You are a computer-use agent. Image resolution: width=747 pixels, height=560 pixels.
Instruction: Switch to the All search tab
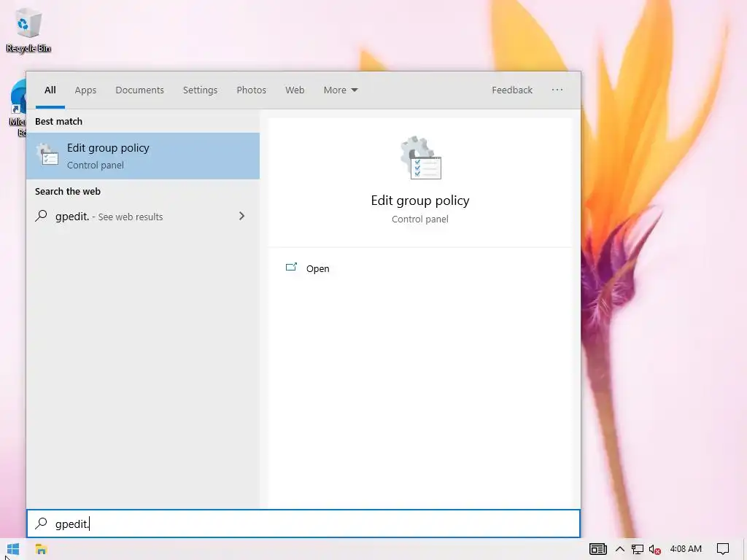tap(50, 90)
